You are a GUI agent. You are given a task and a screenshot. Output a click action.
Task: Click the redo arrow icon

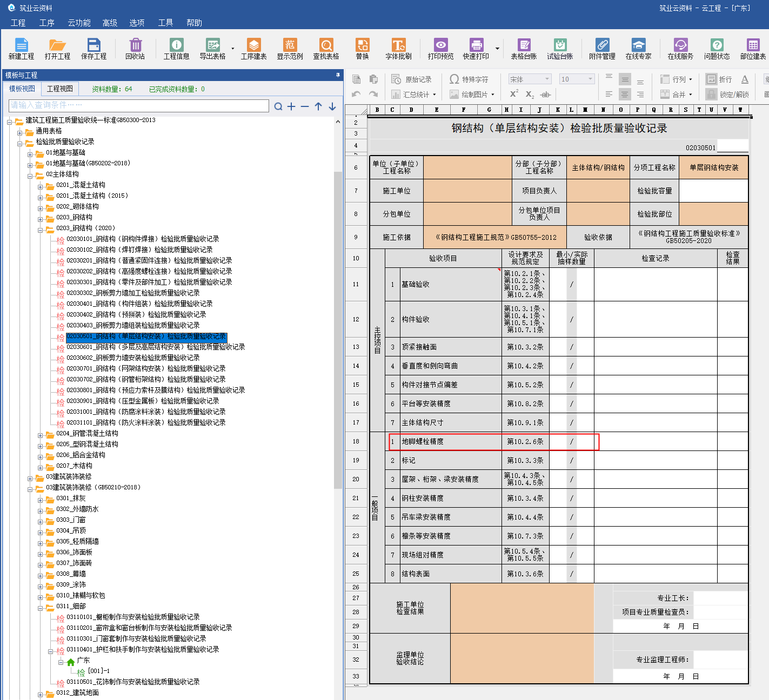pos(373,94)
